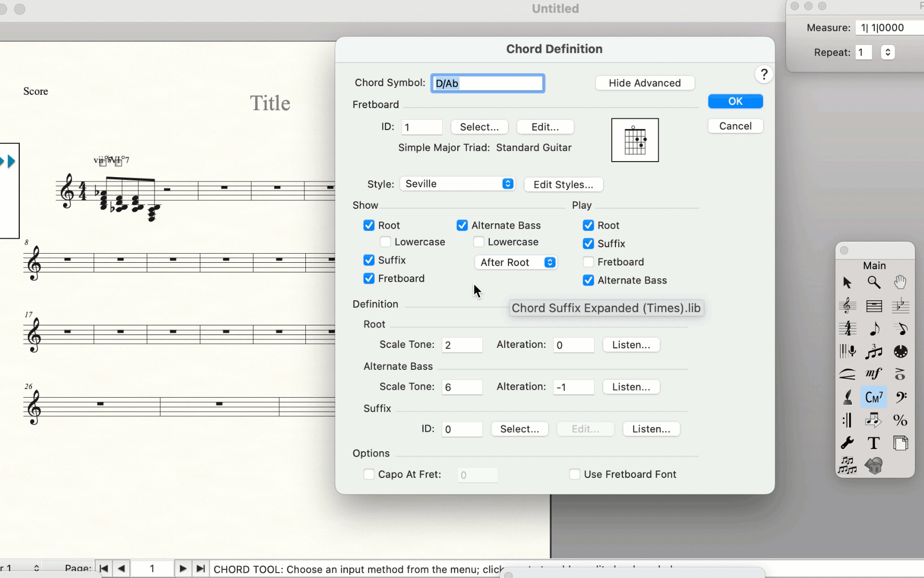Select the Simple Entry eighth-note tool

874,329
